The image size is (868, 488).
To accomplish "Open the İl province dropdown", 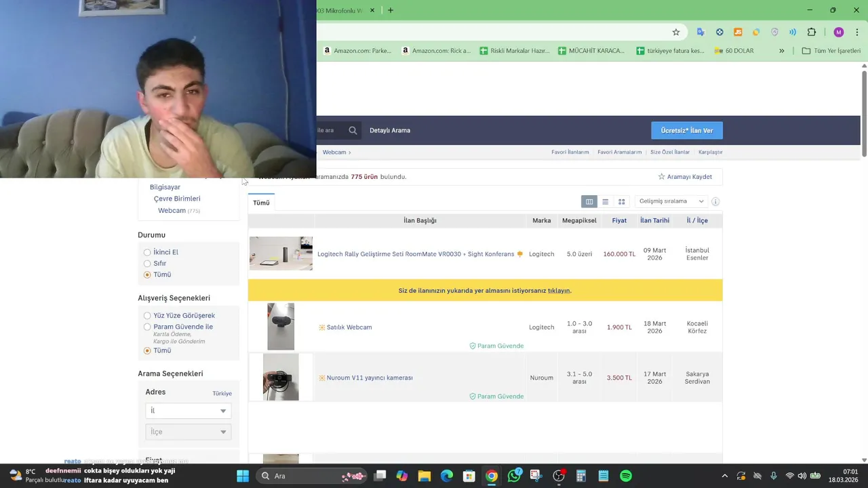I will pos(189,411).
